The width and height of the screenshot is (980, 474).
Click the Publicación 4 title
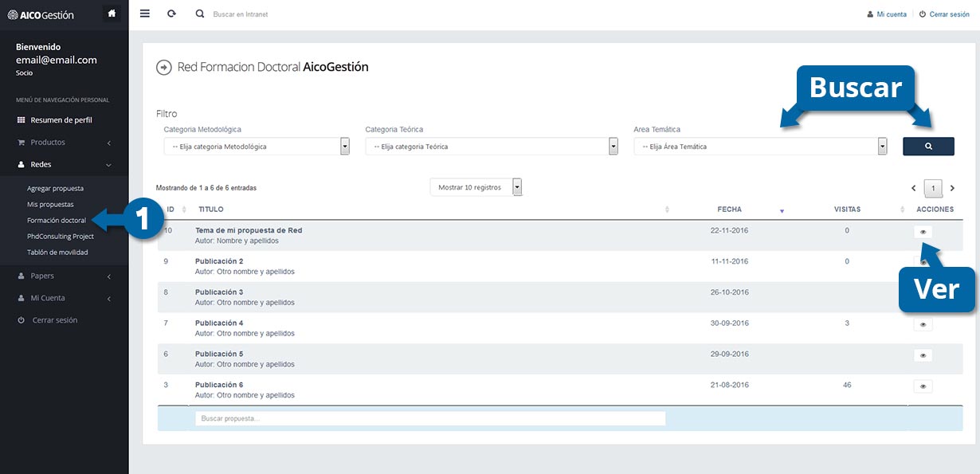point(219,323)
